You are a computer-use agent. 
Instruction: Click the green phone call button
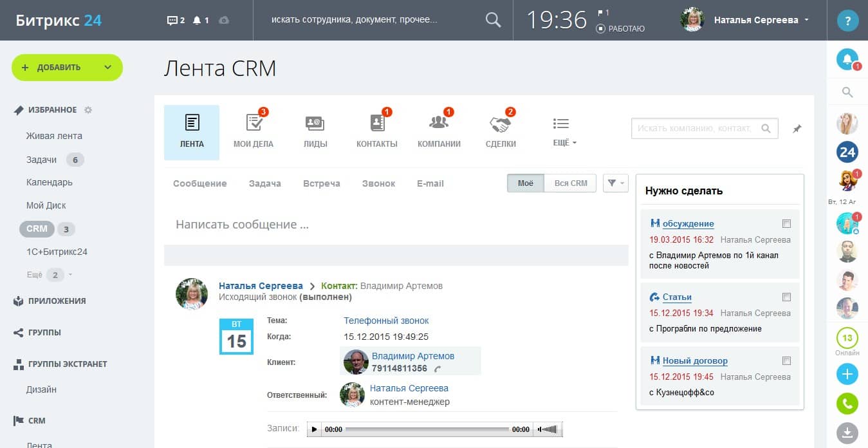[847, 404]
